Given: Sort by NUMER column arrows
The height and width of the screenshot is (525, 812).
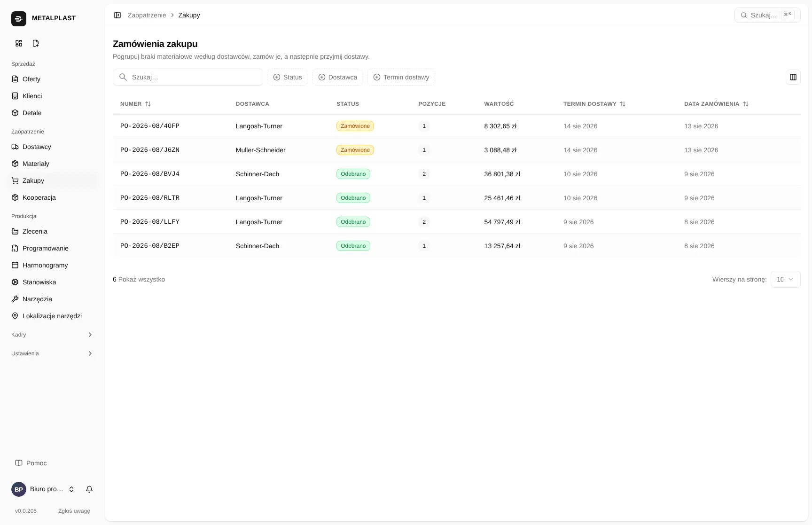Looking at the screenshot, I should (x=148, y=104).
